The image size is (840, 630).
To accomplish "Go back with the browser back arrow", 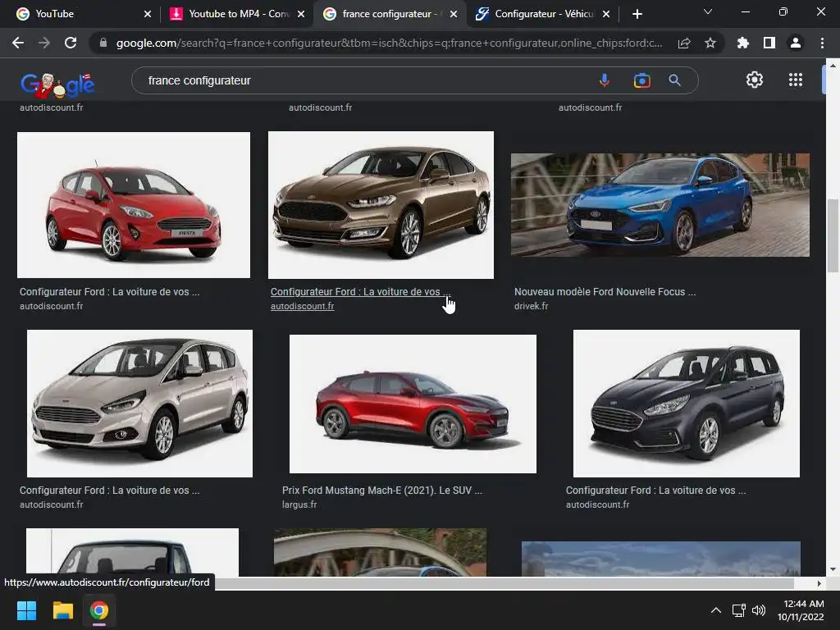I will coord(18,43).
